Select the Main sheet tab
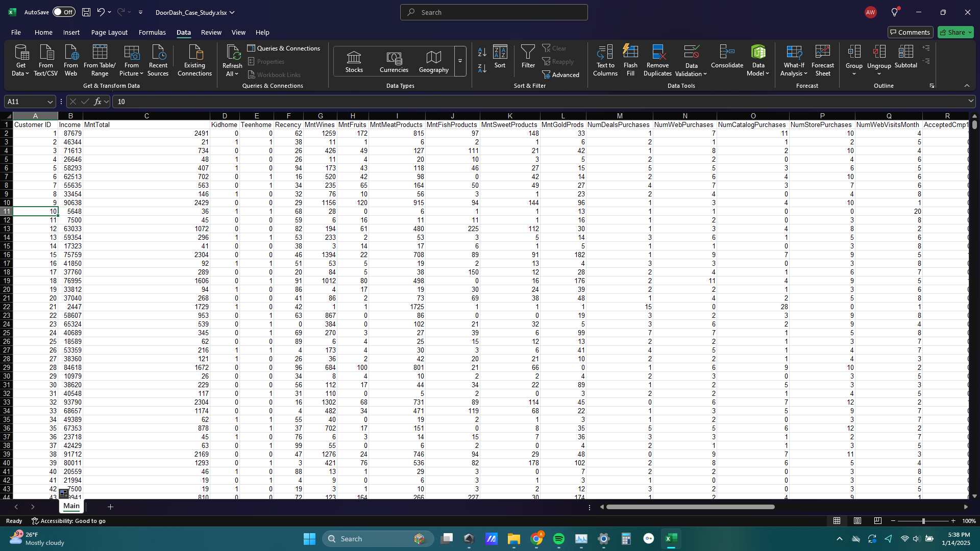Screen dimensions: 980x551 coord(71,506)
